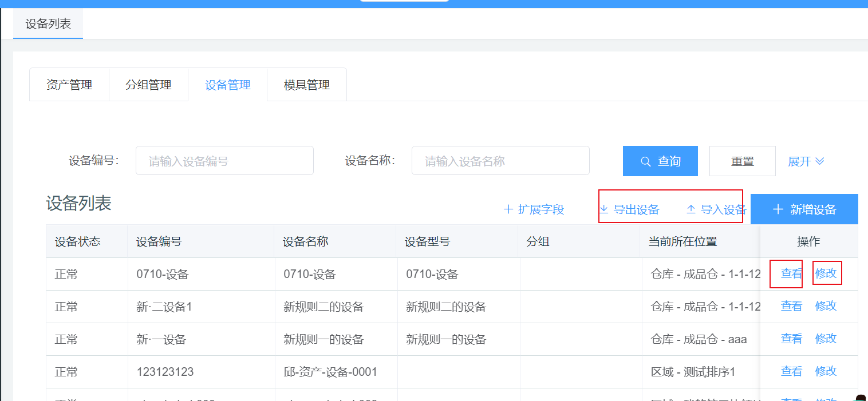
Task: Expand filters with the 展开 chevron
Action: (x=819, y=161)
